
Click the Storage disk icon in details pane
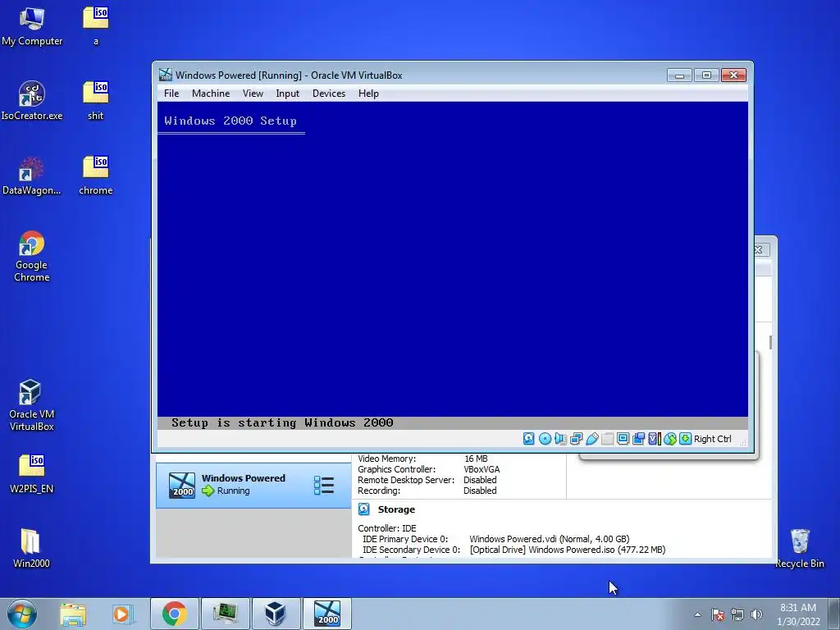click(x=363, y=509)
